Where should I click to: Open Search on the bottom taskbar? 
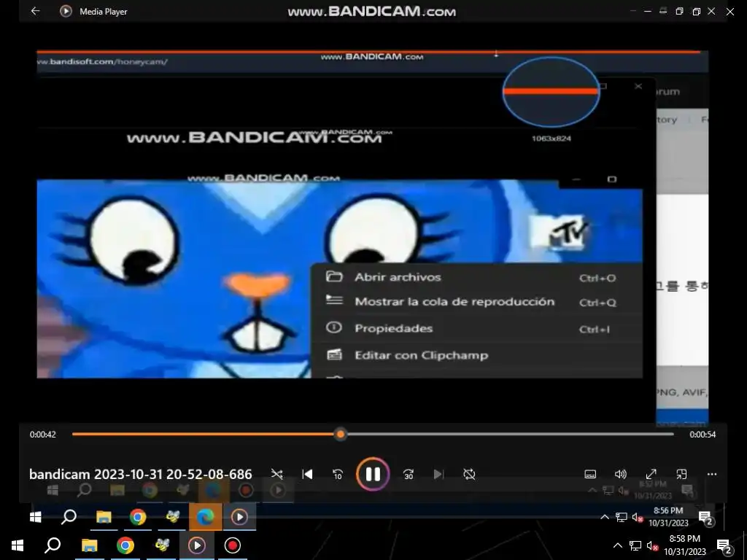pyautogui.click(x=53, y=545)
